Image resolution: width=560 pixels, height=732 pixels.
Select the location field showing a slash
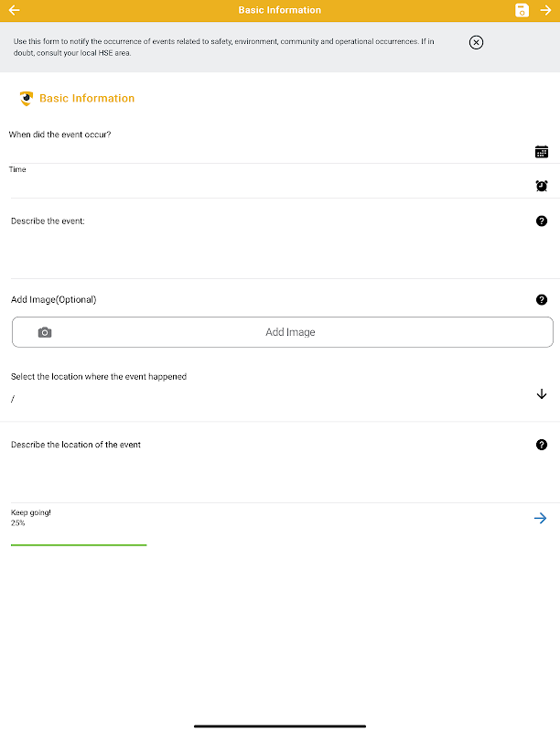pyautogui.click(x=265, y=399)
